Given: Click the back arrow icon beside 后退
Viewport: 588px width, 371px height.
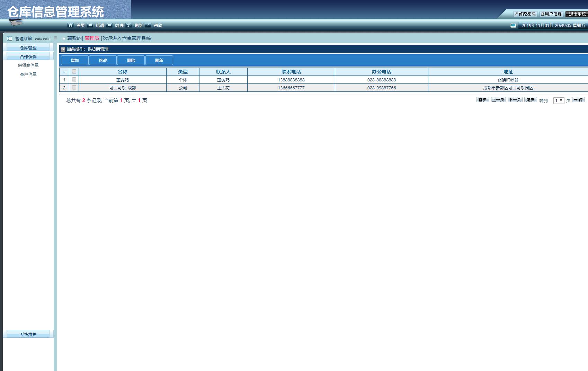Looking at the screenshot, I should (90, 25).
